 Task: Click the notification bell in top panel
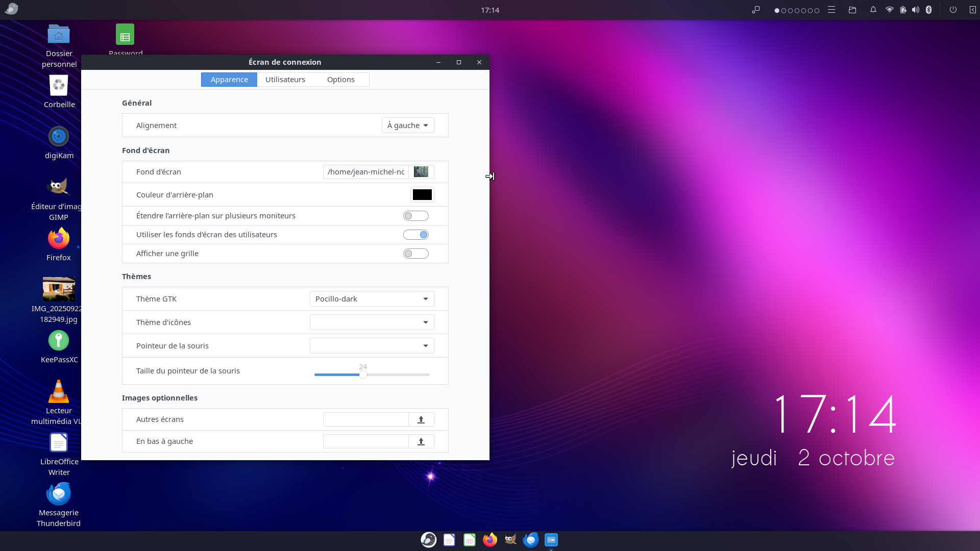(x=873, y=10)
